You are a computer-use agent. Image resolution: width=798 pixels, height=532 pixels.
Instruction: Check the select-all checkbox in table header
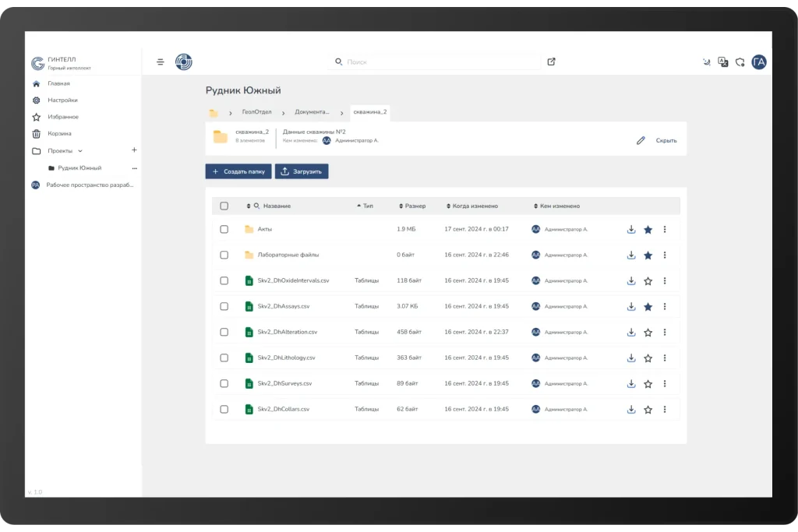[224, 206]
